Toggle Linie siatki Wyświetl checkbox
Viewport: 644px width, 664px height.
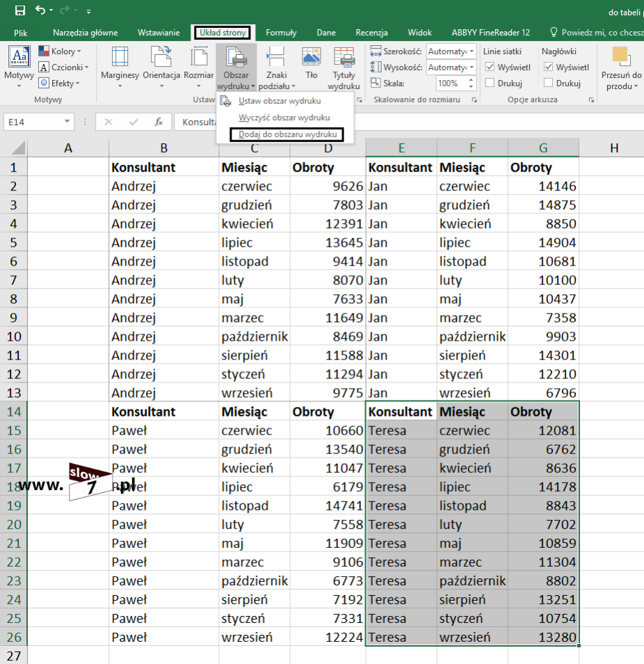[x=490, y=67]
